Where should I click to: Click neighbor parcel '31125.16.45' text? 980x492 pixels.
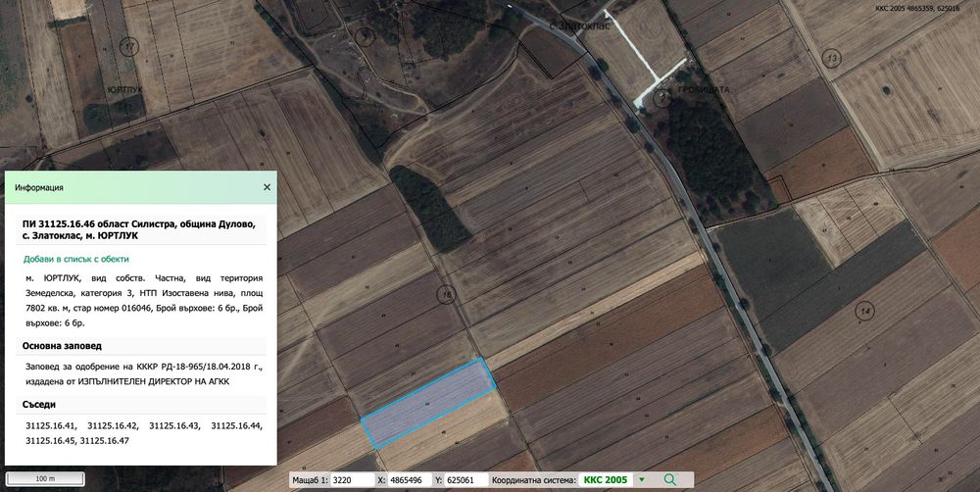click(51, 441)
